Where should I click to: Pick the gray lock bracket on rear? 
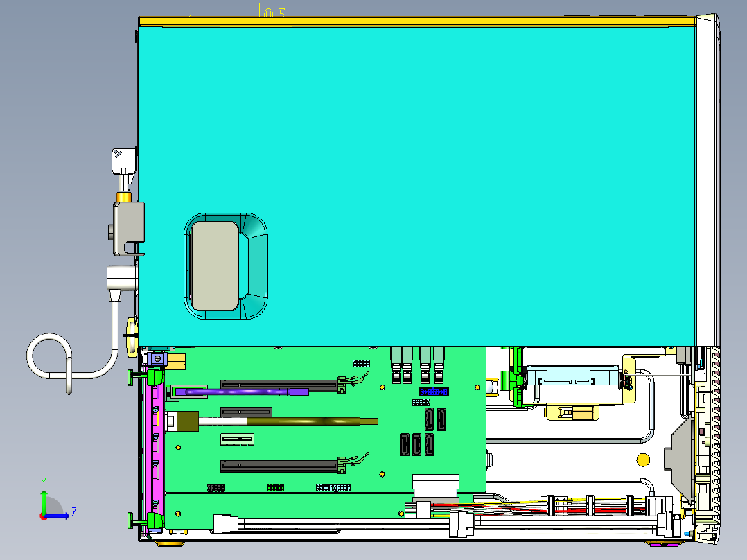coord(129,228)
